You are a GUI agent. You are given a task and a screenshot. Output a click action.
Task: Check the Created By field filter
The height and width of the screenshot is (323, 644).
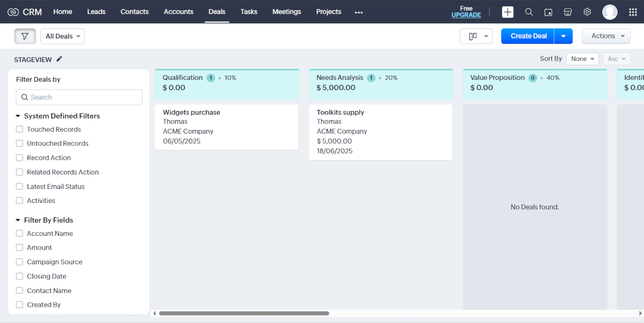click(x=19, y=305)
